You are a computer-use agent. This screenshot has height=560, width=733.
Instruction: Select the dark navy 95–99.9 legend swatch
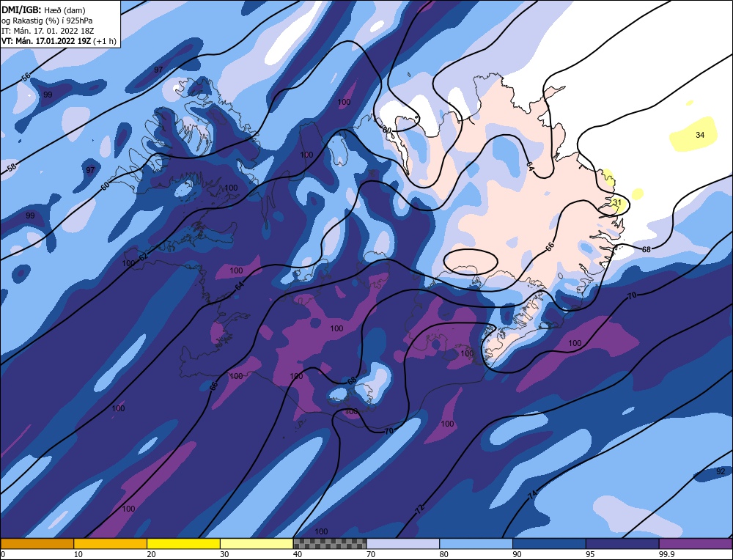(x=622, y=543)
